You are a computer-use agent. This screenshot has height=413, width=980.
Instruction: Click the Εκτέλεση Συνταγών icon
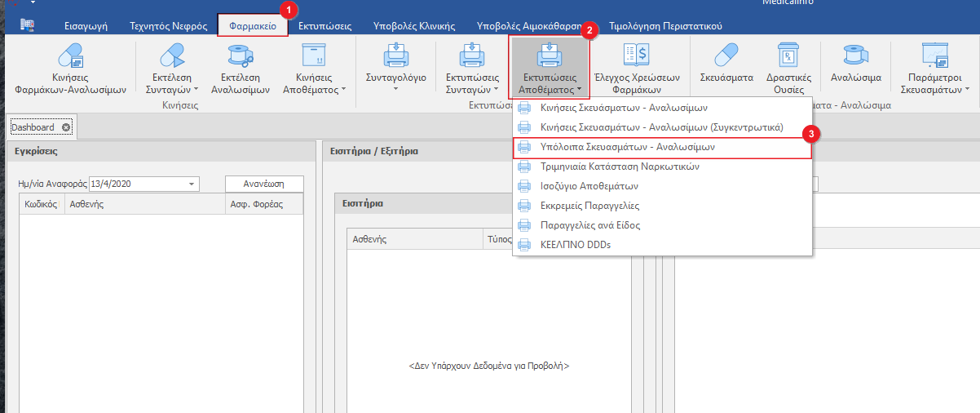[172, 57]
